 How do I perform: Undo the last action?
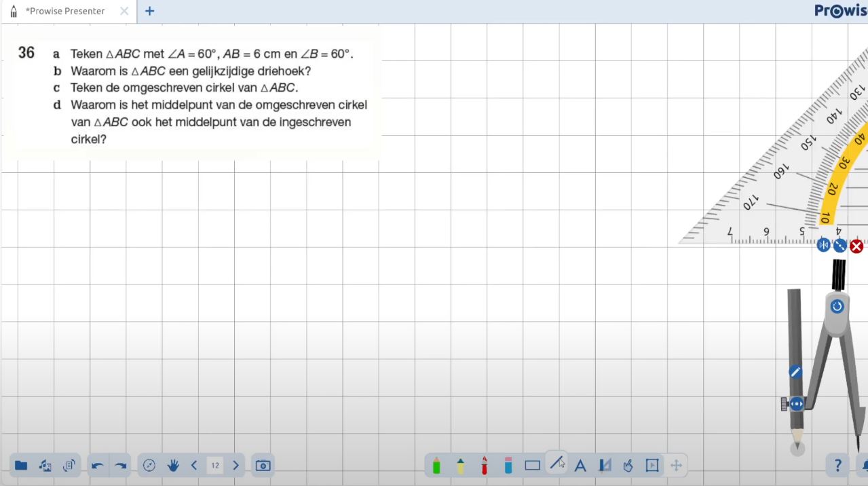(98, 465)
